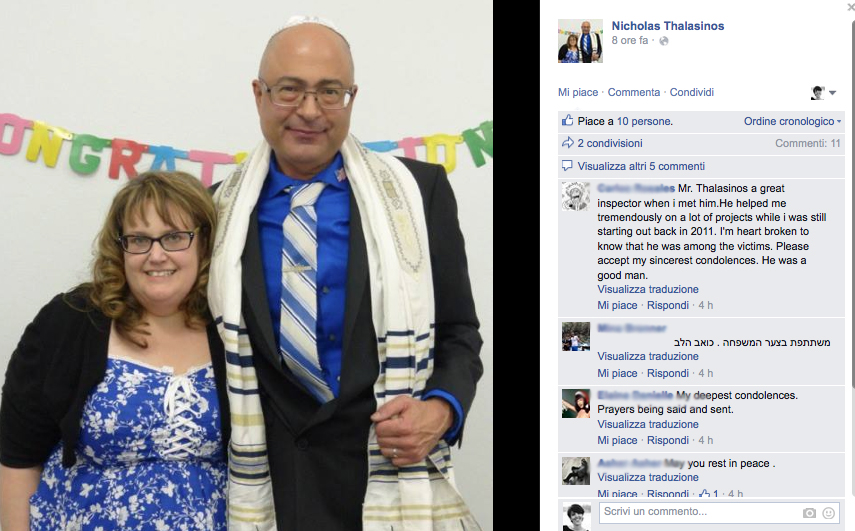Click the thumbs-up like count icon
This screenshot has height=531, width=855.
[568, 120]
